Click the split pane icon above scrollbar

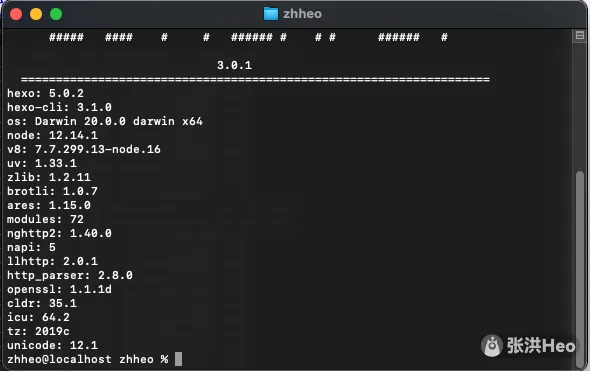580,35
